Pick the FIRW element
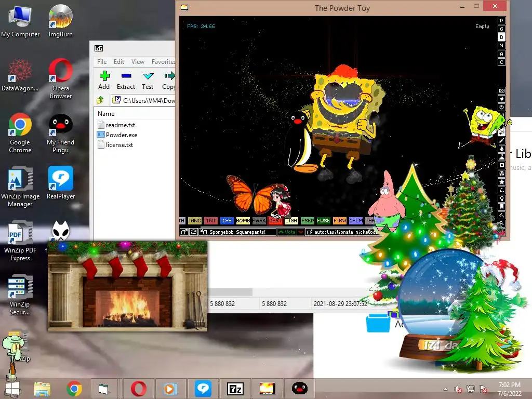This screenshot has width=532, height=399. (x=340, y=220)
